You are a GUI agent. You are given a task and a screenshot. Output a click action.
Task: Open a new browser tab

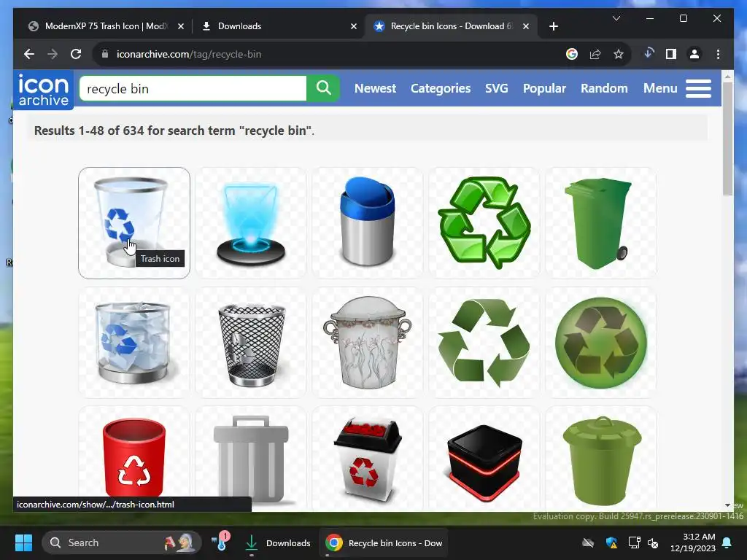tap(553, 26)
